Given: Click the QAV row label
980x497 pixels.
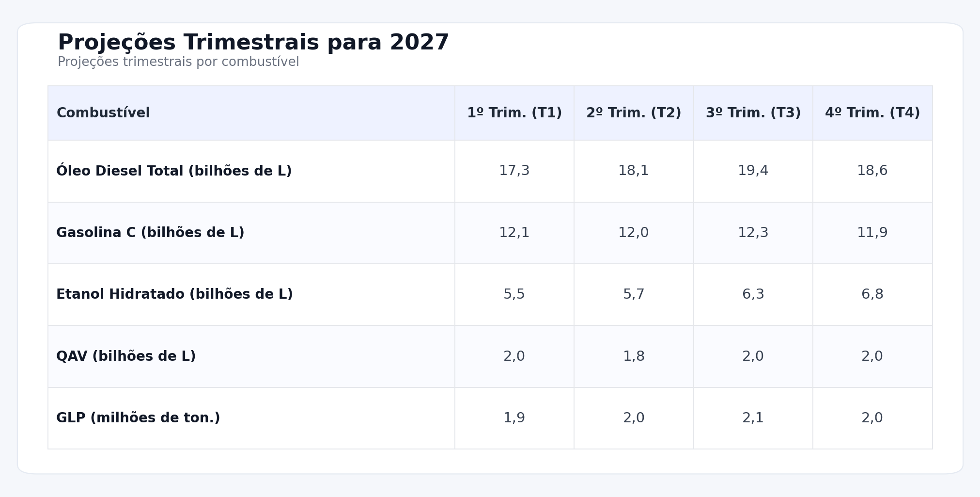Looking at the screenshot, I should coord(126,356).
